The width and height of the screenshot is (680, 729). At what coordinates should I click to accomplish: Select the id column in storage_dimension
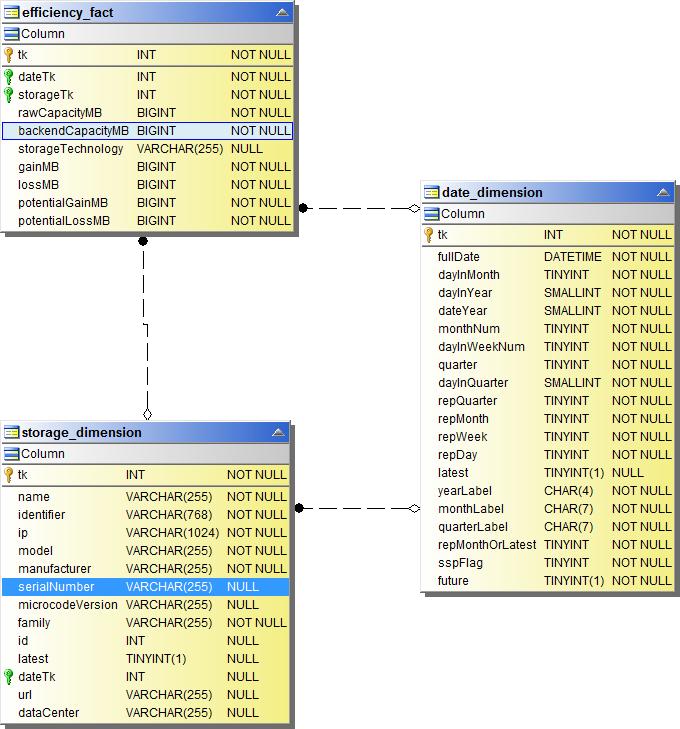pyautogui.click(x=145, y=641)
